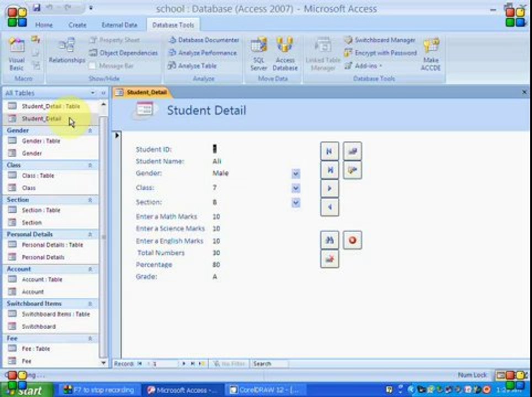Collapse the Account group
Viewport: 532px width, 397px height.
(91, 269)
